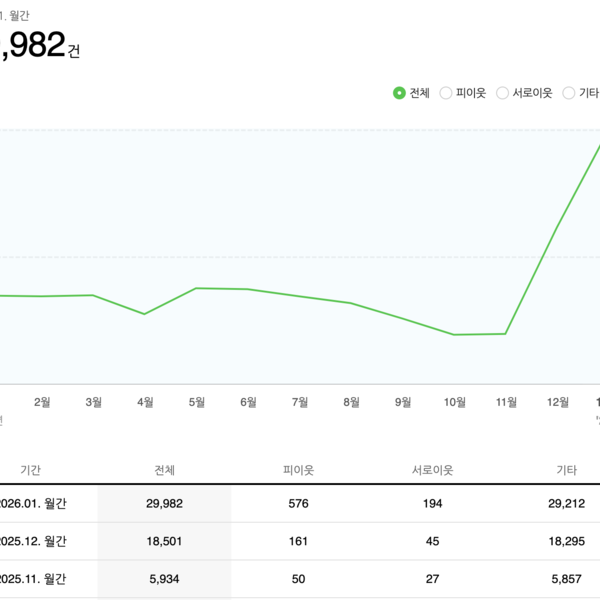
Task: Select the 서로이웃 radio button
Action: (502, 93)
